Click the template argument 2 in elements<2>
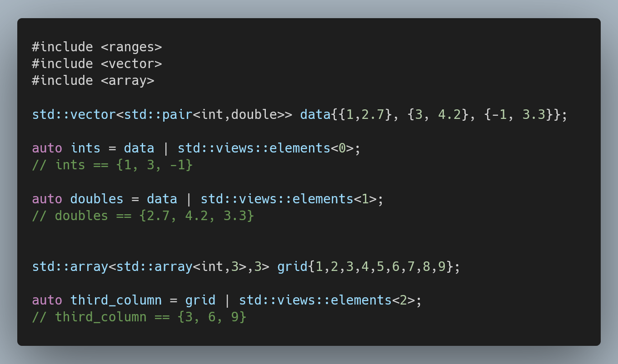Screen dimensions: 618x364 (404, 300)
